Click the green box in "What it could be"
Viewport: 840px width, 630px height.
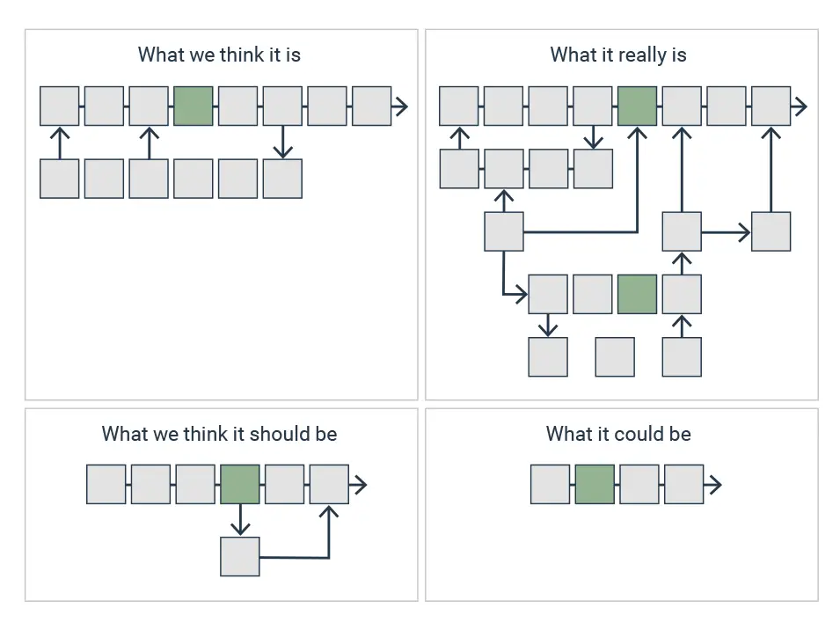(x=595, y=485)
